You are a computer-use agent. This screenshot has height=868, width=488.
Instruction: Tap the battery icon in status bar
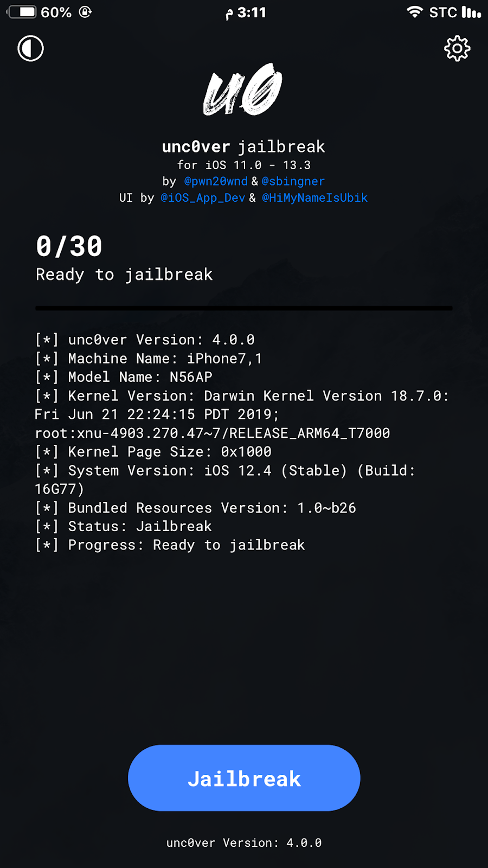22,12
